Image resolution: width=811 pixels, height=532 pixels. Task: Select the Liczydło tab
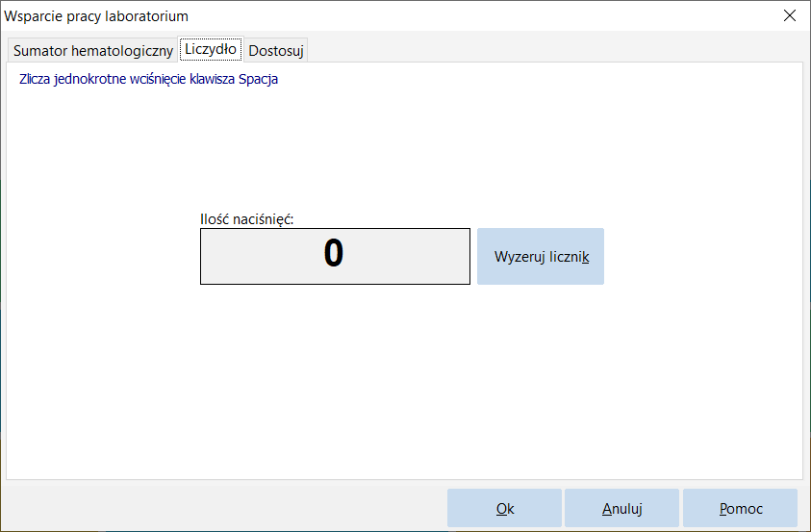coord(211,49)
